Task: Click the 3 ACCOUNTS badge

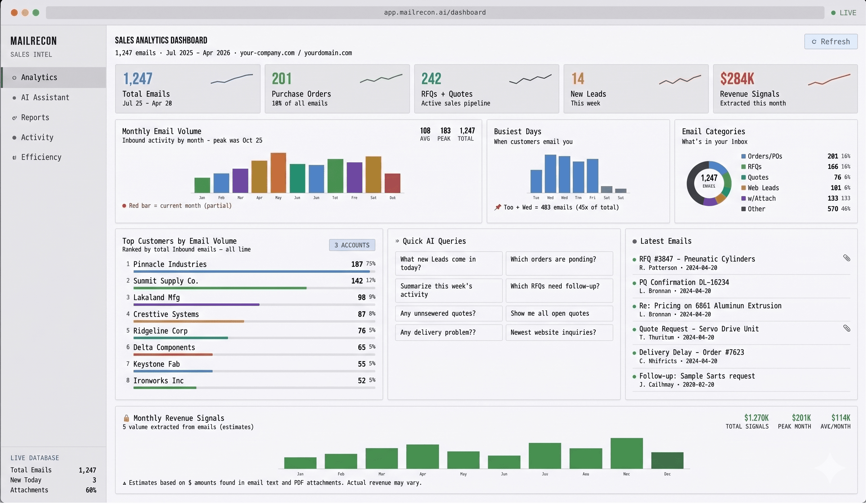Action: [352, 245]
